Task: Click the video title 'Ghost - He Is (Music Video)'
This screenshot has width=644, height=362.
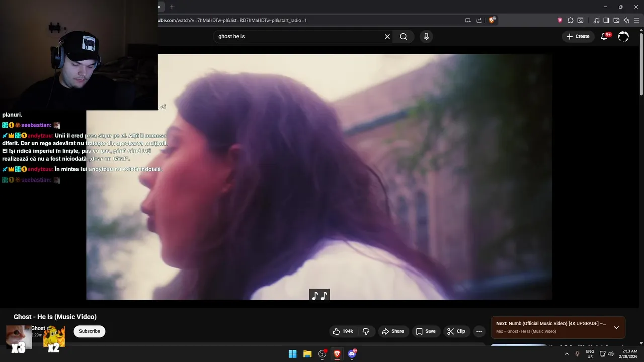Action: coord(55,317)
